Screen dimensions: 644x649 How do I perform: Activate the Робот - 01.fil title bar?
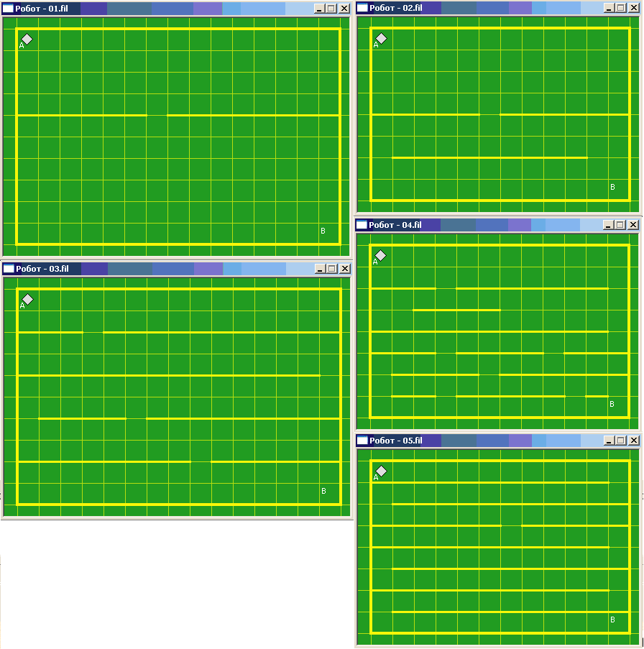point(176,9)
